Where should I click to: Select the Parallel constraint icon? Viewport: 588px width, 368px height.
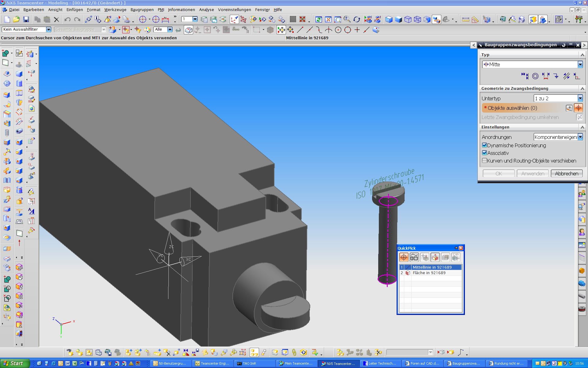coord(566,76)
